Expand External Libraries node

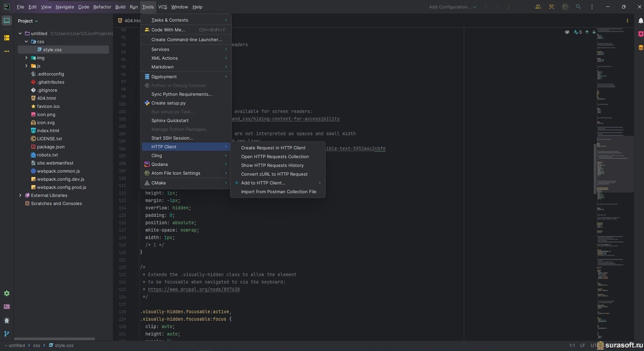tap(20, 195)
